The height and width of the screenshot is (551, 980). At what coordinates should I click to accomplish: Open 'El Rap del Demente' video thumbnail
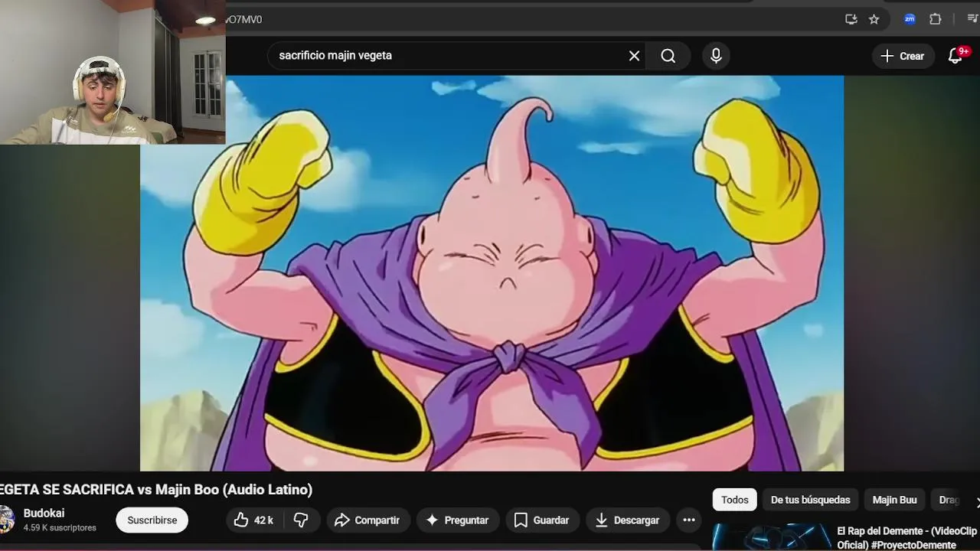tap(772, 537)
